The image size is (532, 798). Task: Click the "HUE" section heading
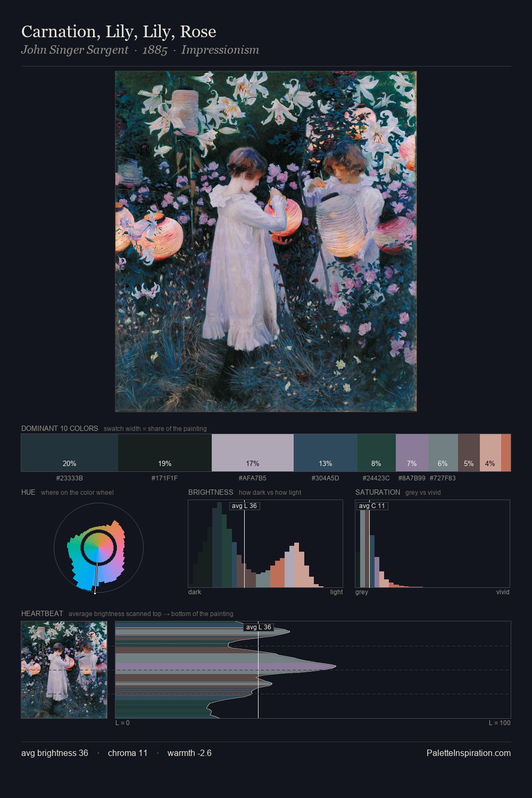[x=28, y=492]
